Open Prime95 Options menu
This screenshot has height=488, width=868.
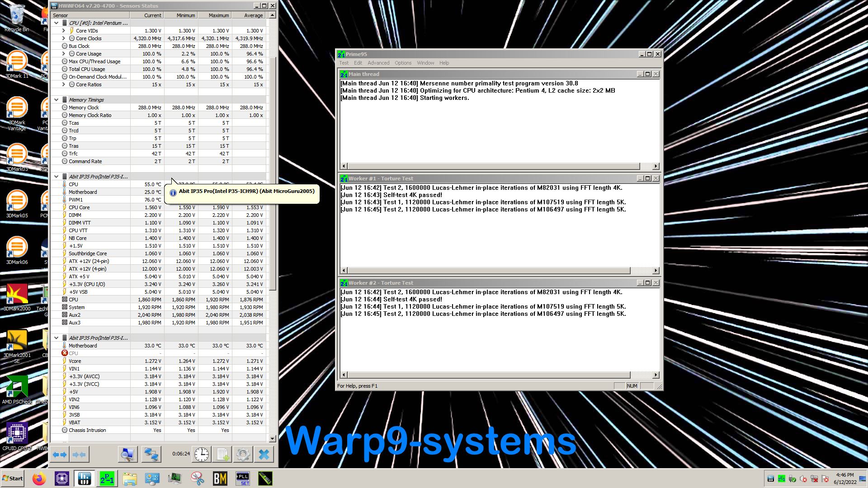(x=403, y=63)
